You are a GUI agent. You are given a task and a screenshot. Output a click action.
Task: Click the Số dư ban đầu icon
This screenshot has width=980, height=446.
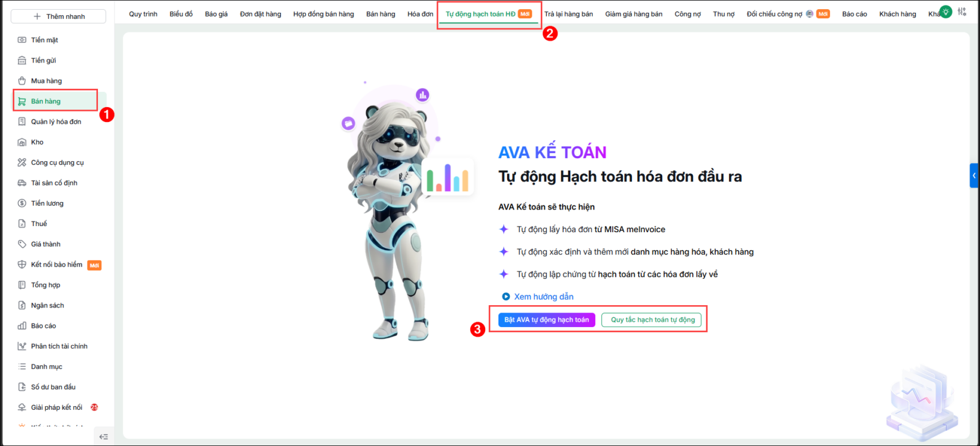click(22, 387)
